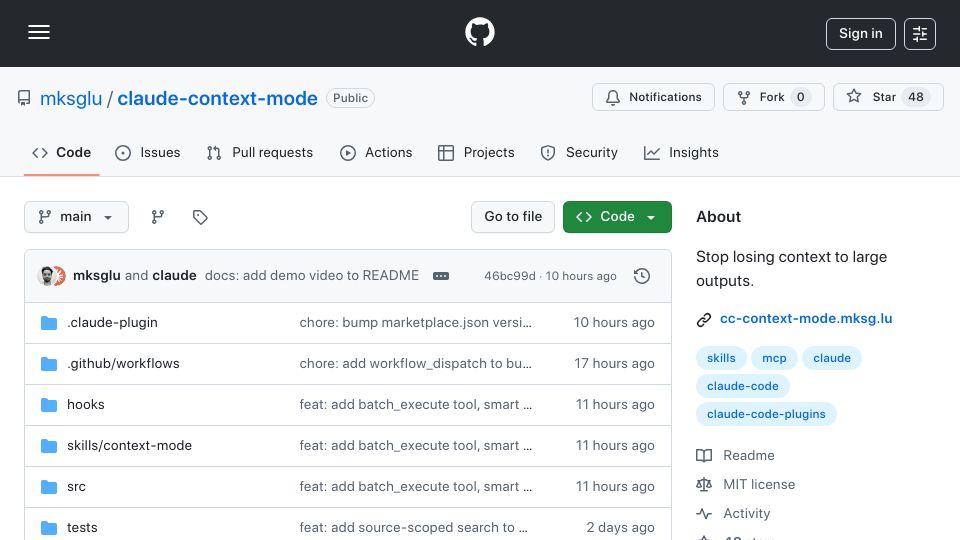Image resolution: width=960 pixels, height=540 pixels.
Task: Star the repository
Action: pyautogui.click(x=888, y=97)
